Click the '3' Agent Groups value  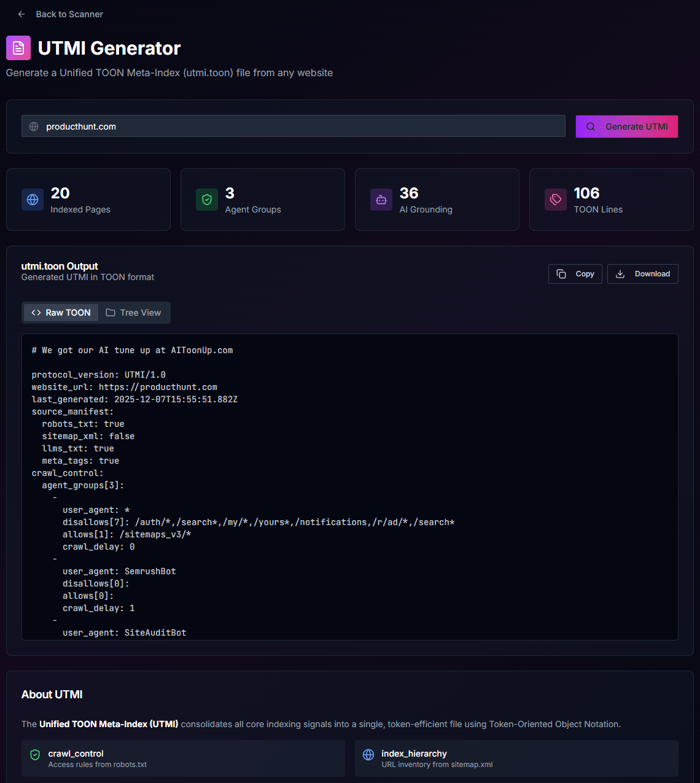tap(230, 193)
